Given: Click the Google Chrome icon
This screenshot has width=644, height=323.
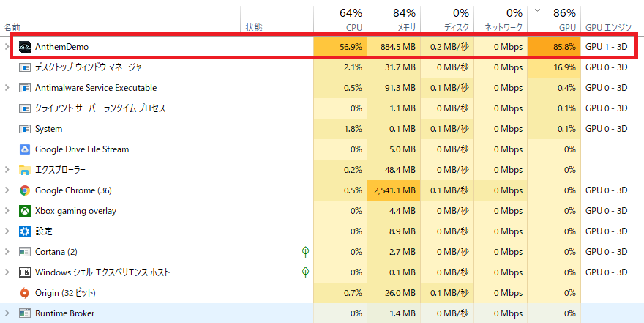Looking at the screenshot, I should (25, 190).
